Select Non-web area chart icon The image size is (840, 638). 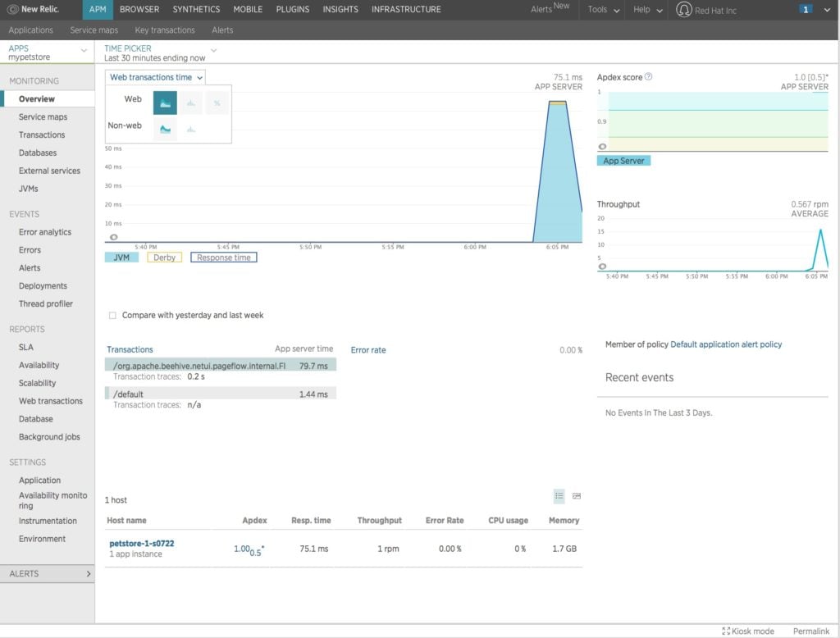click(x=165, y=129)
